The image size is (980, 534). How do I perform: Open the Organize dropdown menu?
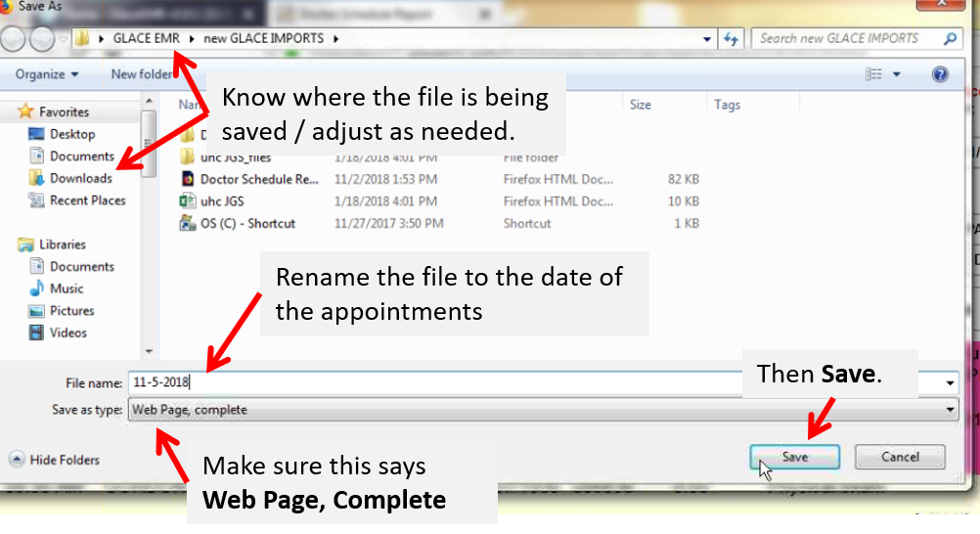click(47, 74)
